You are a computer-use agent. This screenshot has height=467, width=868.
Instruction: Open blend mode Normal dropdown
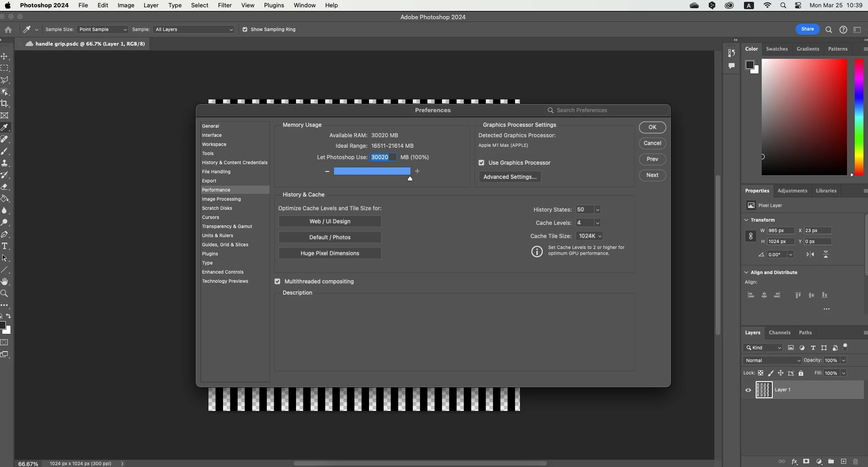(772, 360)
